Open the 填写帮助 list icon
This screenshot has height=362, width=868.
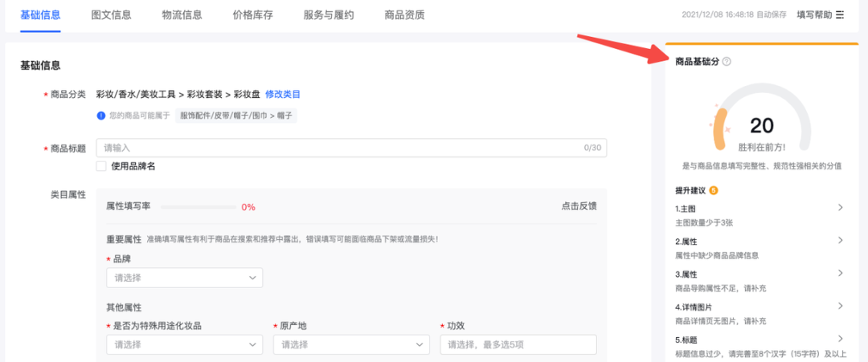pos(840,15)
